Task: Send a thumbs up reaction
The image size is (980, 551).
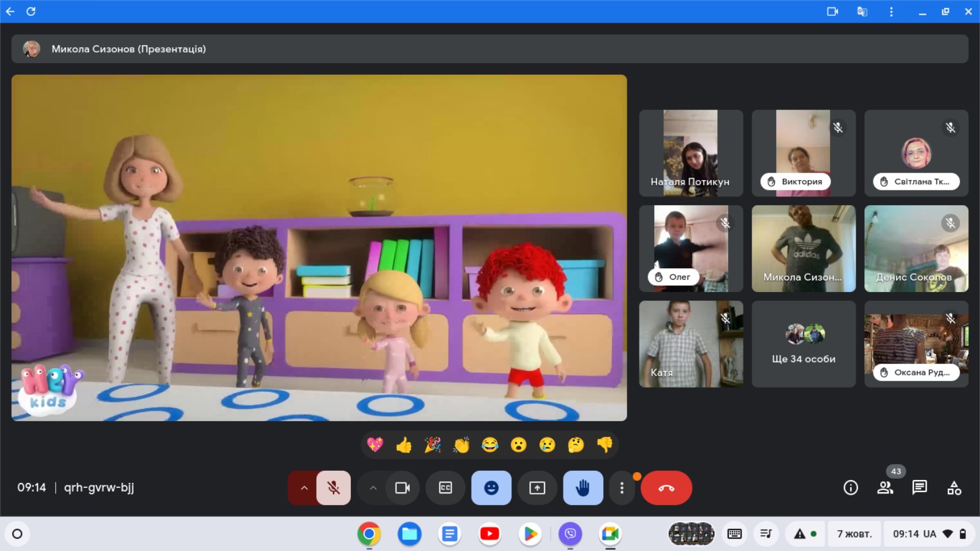Action: coord(404,444)
